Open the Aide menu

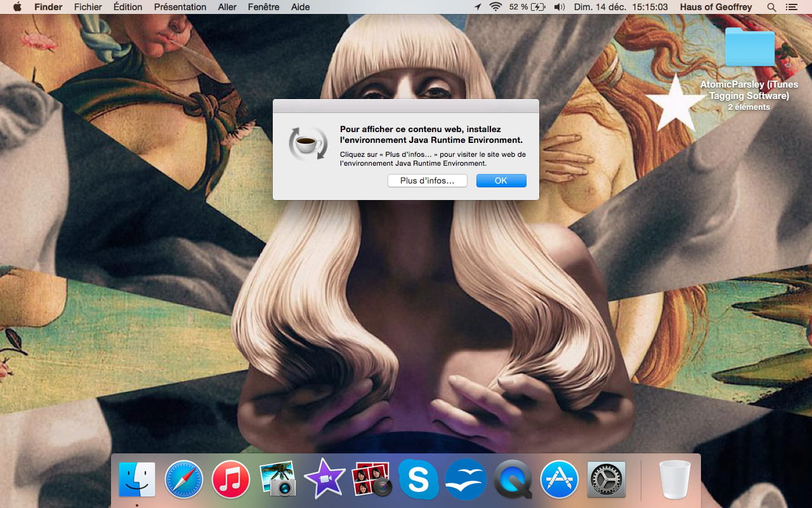pyautogui.click(x=301, y=7)
